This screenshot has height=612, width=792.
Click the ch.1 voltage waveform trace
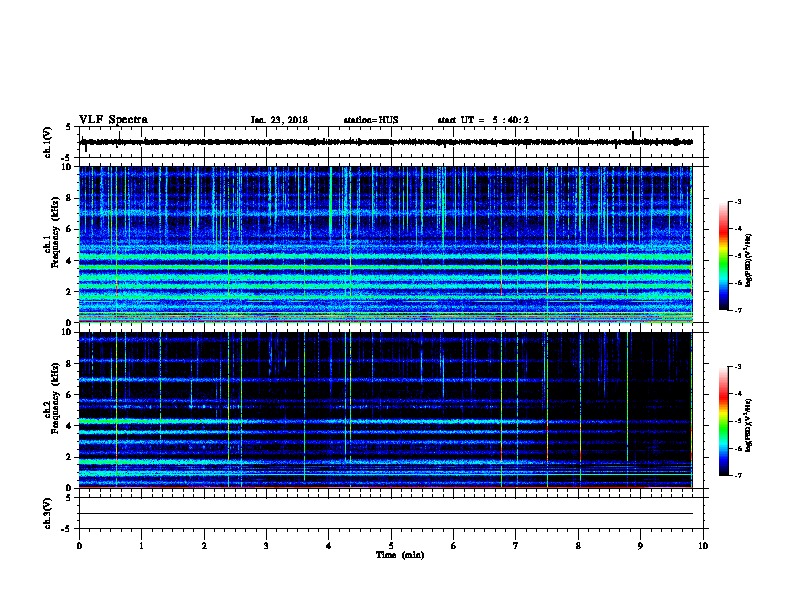click(x=386, y=142)
